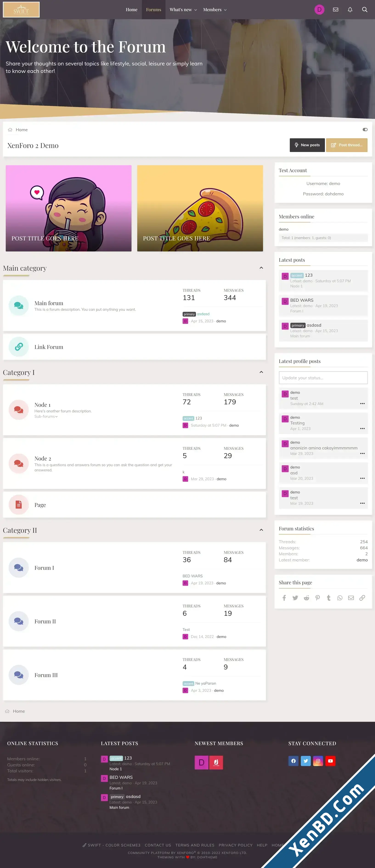This screenshot has width=375, height=868.
Task: Copy link with the chain share icon
Action: (362, 598)
